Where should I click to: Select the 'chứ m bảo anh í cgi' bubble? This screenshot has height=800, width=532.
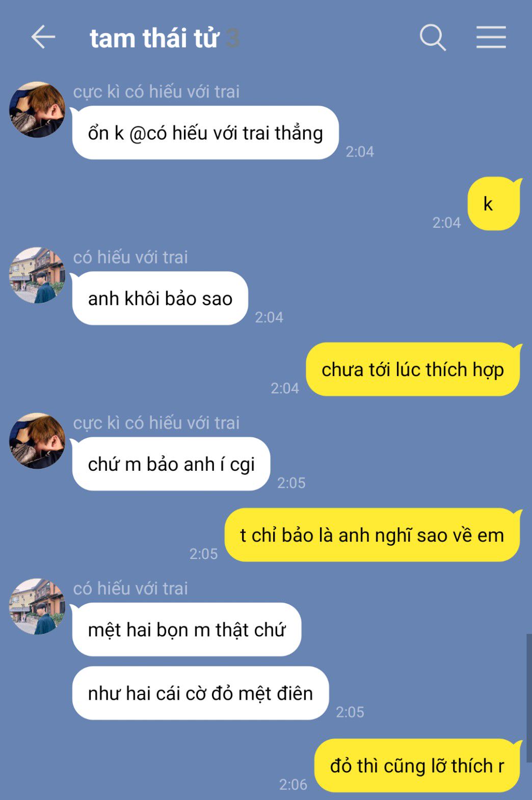(x=171, y=464)
